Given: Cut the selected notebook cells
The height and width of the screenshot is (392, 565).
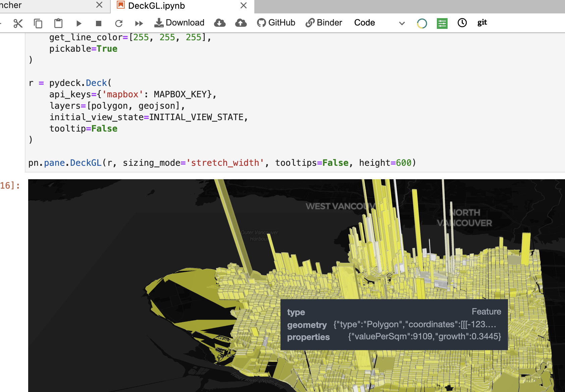Looking at the screenshot, I should pyautogui.click(x=18, y=23).
